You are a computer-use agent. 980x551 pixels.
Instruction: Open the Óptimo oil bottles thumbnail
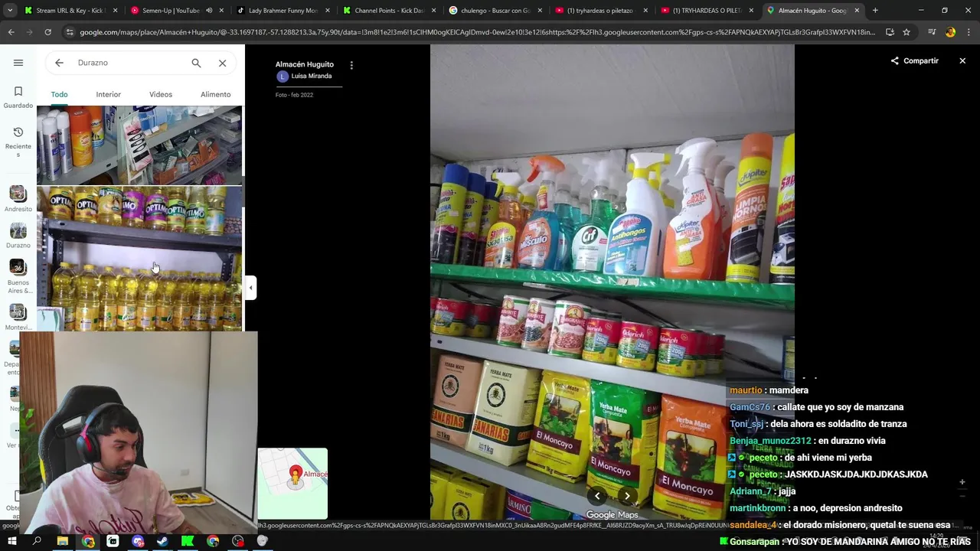pos(139,259)
